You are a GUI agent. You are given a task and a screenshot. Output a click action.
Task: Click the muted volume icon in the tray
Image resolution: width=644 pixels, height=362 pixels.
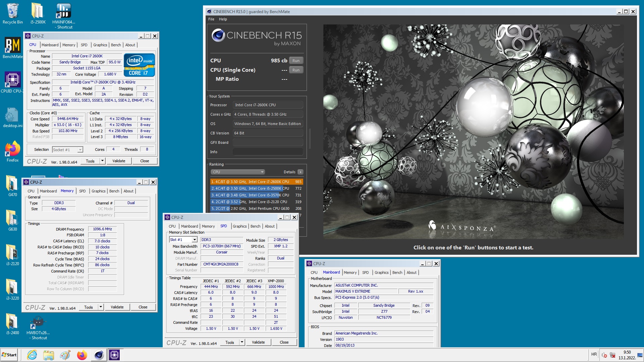click(x=604, y=355)
